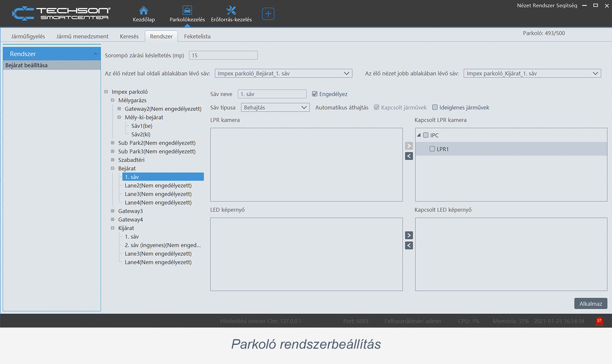Select Sáv2(ki) in the tree
The height and width of the screenshot is (364, 612).
tap(141, 134)
